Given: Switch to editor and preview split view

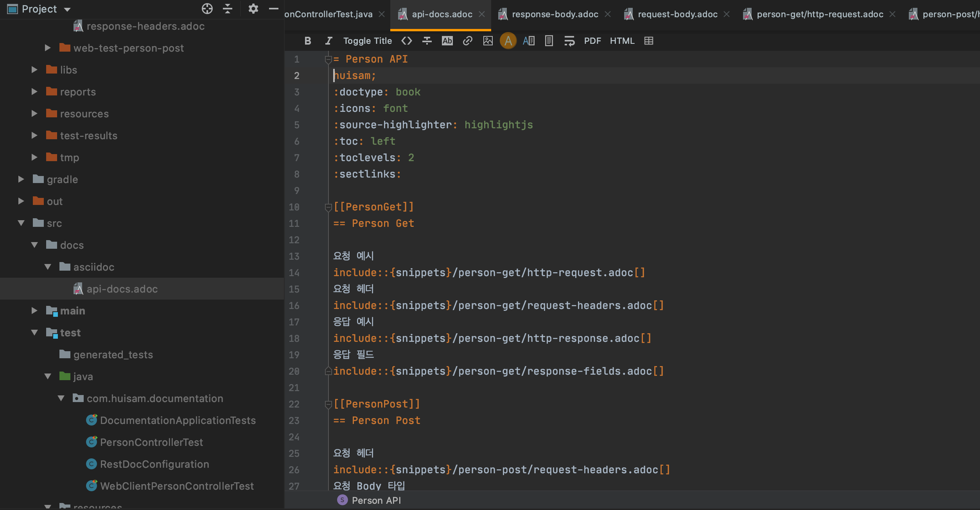Looking at the screenshot, I should [x=529, y=41].
